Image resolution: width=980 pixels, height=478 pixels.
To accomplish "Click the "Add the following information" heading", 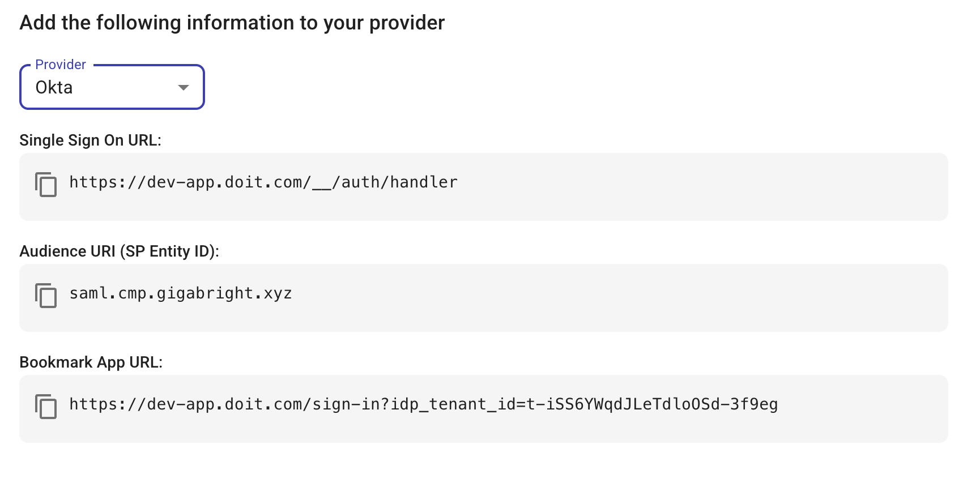I will (x=232, y=23).
